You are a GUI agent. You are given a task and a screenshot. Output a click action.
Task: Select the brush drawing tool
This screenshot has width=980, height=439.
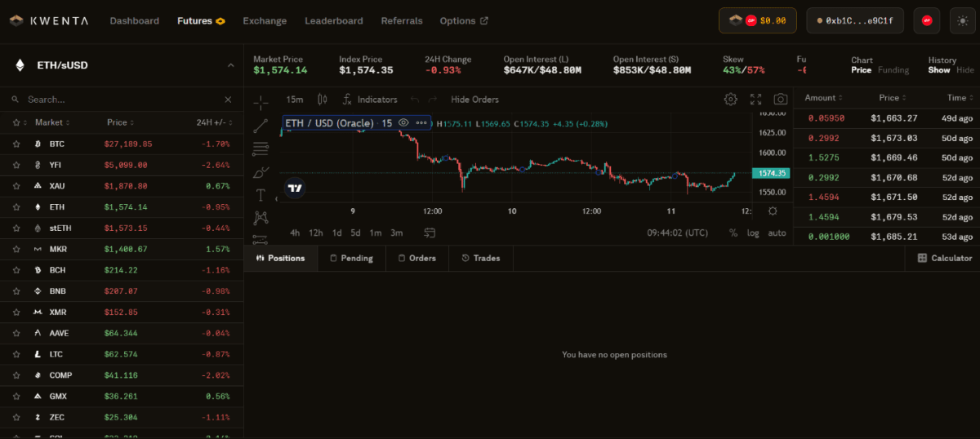point(261,172)
